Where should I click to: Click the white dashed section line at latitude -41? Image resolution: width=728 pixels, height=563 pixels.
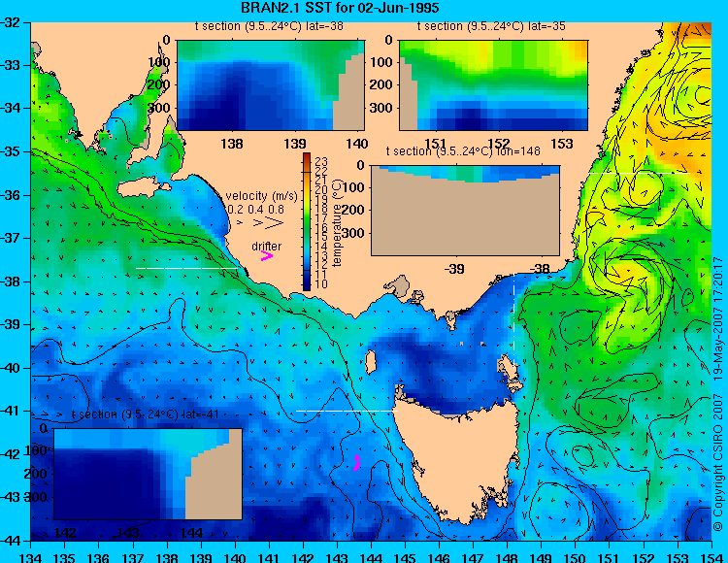pyautogui.click(x=347, y=411)
